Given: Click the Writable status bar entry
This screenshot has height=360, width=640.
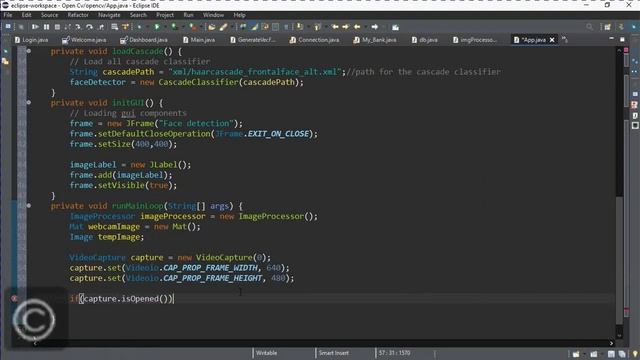Looking at the screenshot, I should click(267, 353).
